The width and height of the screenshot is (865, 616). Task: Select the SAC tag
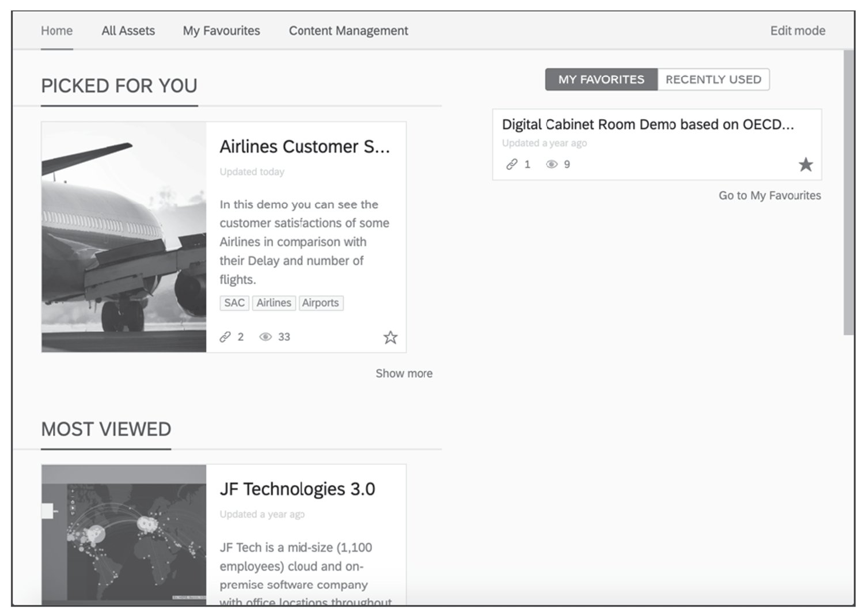tap(234, 303)
